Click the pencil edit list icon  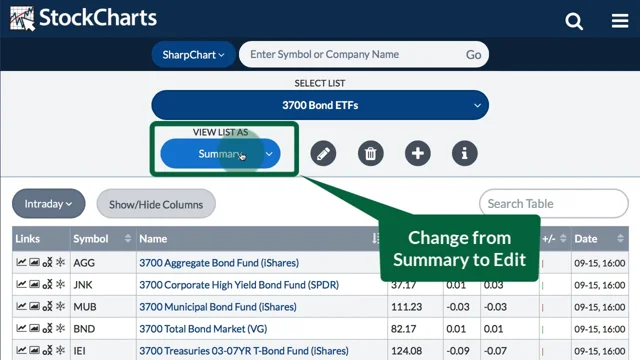[x=323, y=153]
